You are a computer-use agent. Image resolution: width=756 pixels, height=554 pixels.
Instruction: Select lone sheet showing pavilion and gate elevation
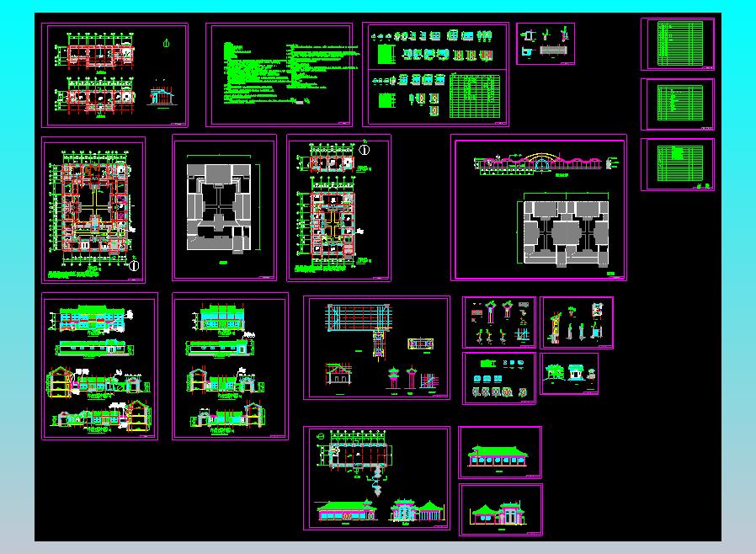coord(501,510)
